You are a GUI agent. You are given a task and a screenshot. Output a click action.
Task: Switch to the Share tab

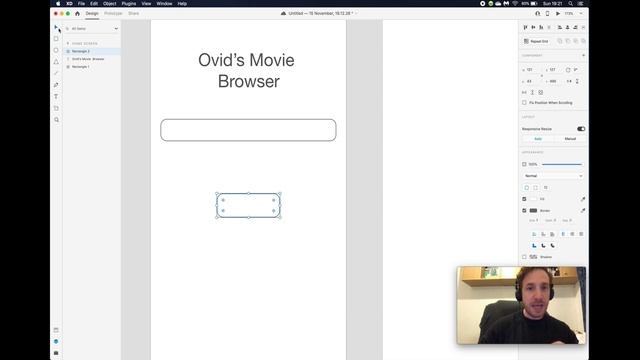point(133,13)
